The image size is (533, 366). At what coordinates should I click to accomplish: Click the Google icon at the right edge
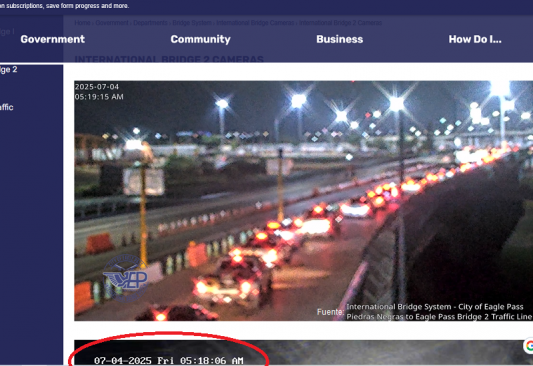click(x=529, y=346)
